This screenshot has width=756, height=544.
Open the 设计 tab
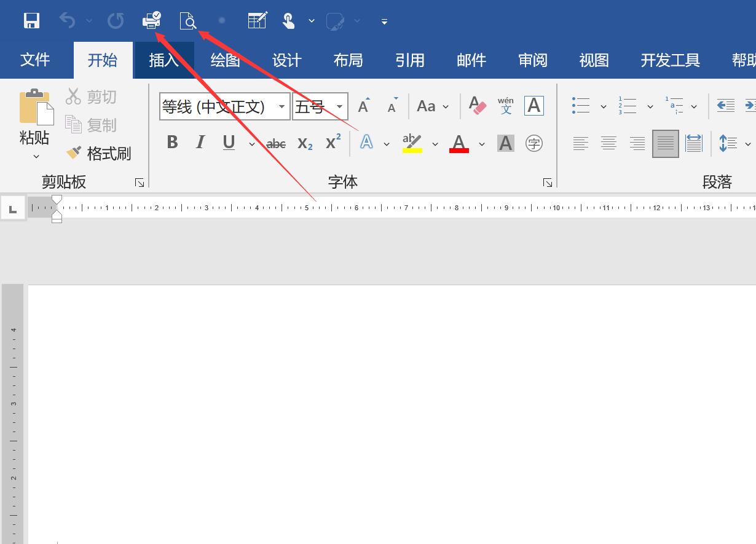pyautogui.click(x=287, y=60)
